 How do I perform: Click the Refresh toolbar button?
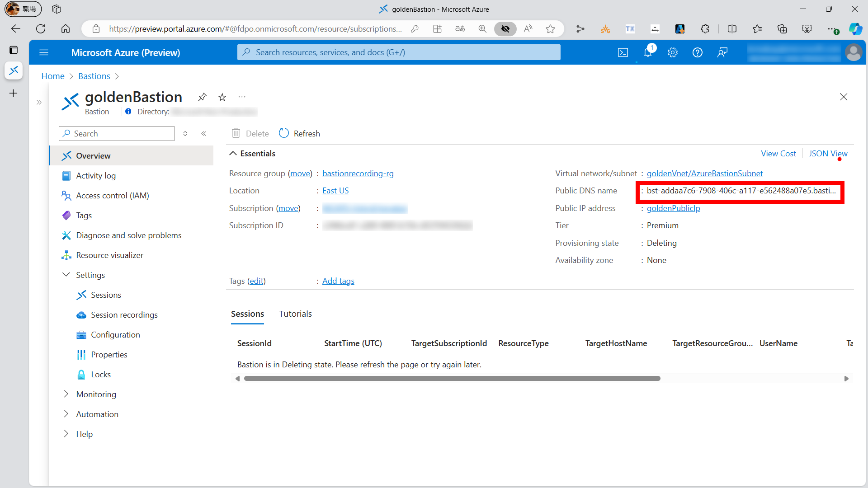point(300,133)
